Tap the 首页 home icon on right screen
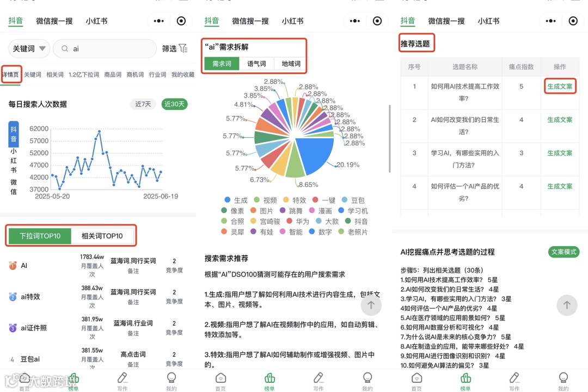Viewport: 588px width, 392px height. point(416,378)
